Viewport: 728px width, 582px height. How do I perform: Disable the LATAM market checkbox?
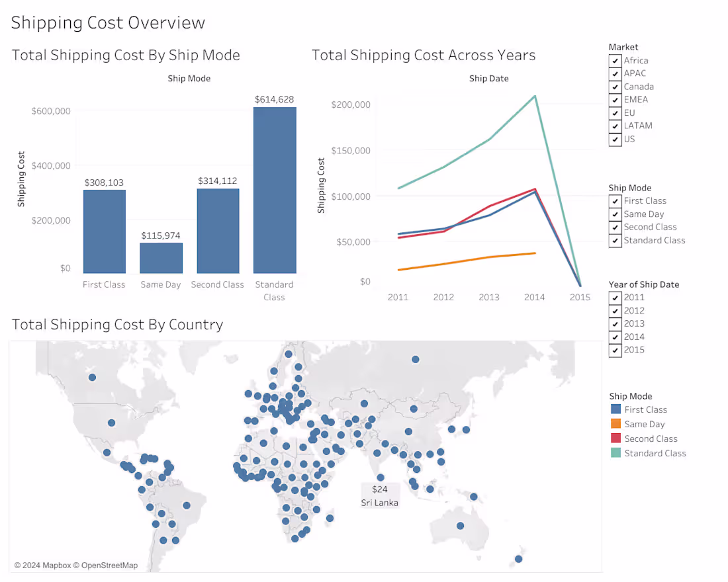(x=615, y=126)
